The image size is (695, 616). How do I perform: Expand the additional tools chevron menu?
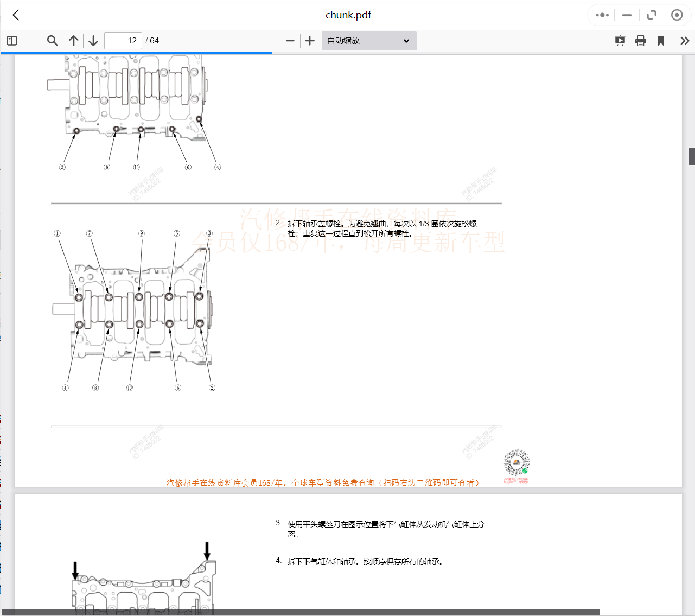pyautogui.click(x=685, y=41)
